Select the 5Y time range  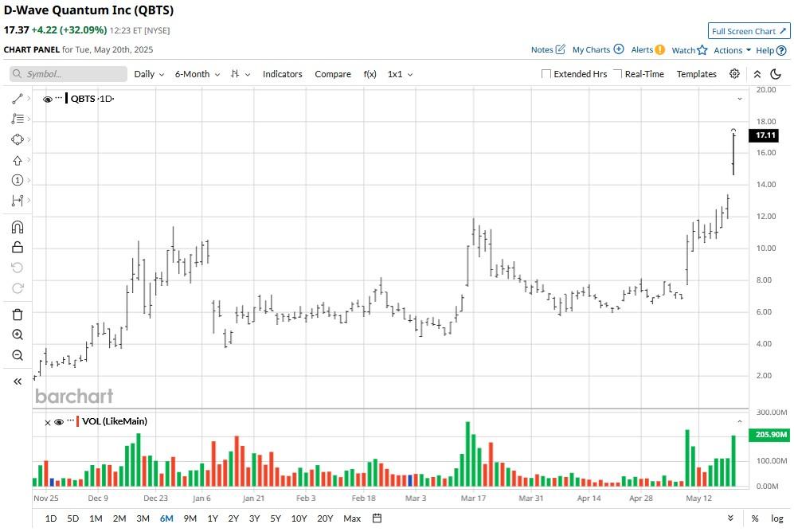point(276,518)
